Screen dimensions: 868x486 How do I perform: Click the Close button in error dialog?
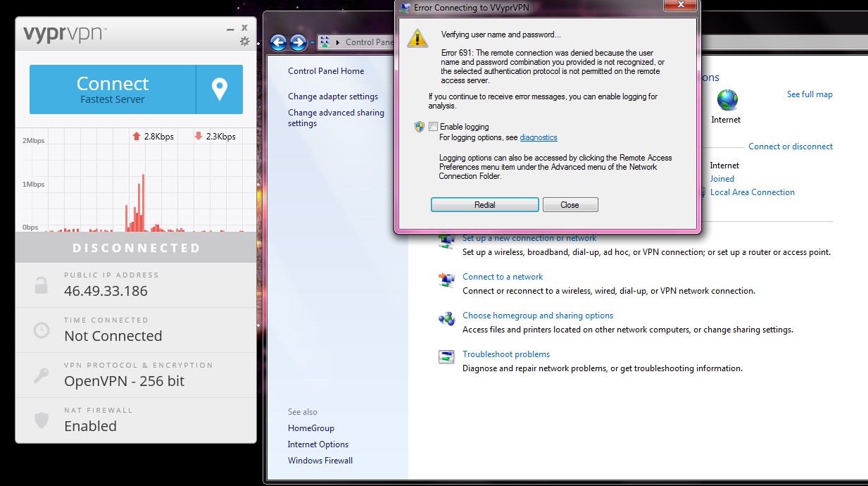[570, 205]
